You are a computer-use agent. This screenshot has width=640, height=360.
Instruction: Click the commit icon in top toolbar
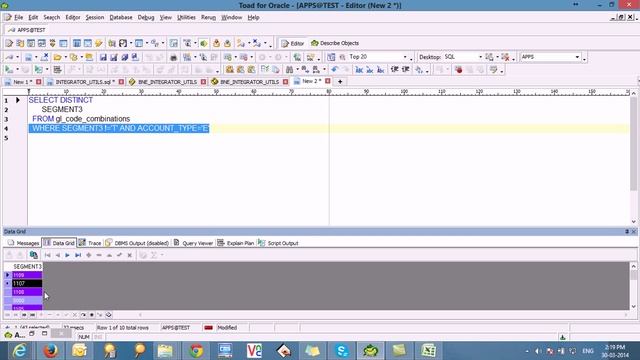tap(216, 43)
